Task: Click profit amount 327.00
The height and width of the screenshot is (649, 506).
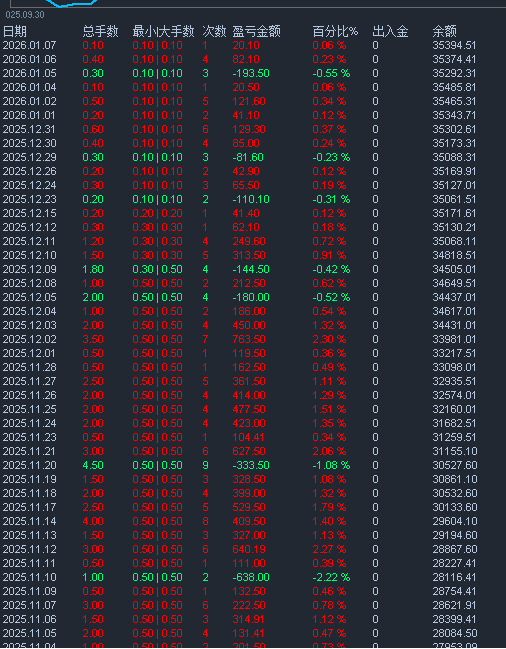Action: 249,536
